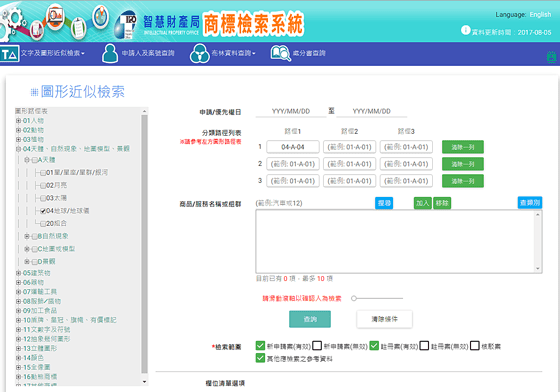Click the info icon beside the data update time
The height and width of the screenshot is (392, 560).
465,30
